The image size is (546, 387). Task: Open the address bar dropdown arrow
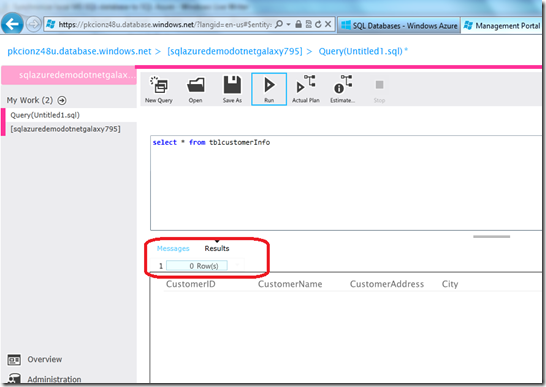click(x=288, y=24)
